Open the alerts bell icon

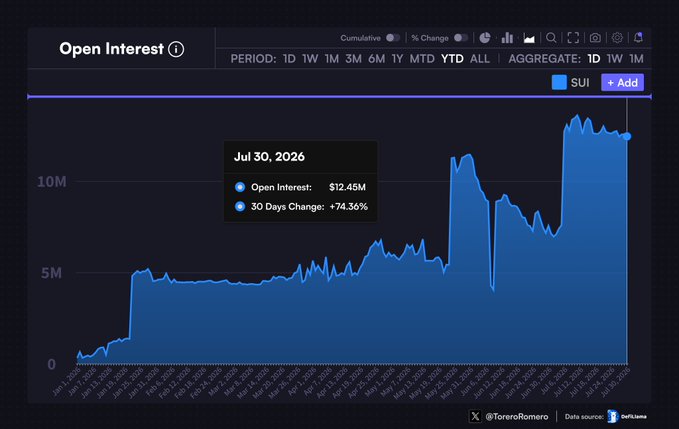[638, 38]
